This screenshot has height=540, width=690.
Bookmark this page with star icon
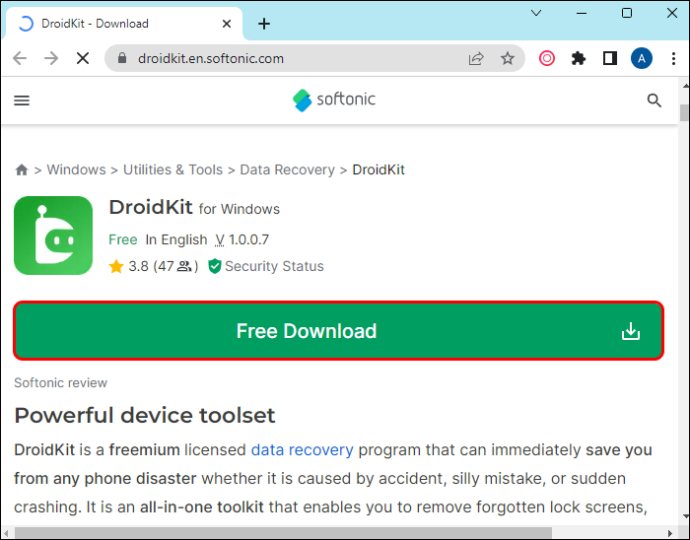pos(507,58)
